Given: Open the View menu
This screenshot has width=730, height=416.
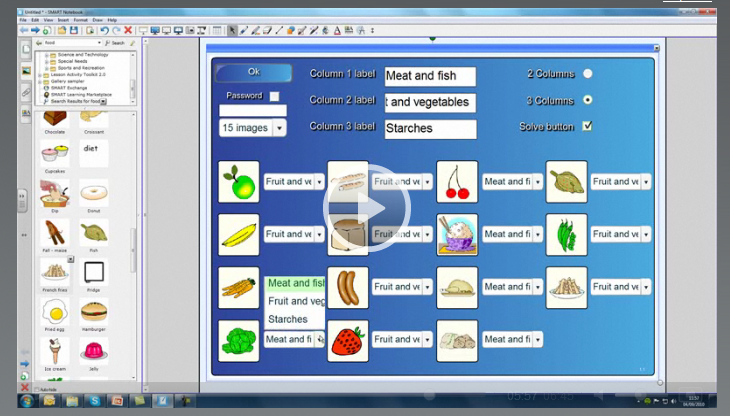Looking at the screenshot, I should click(x=48, y=20).
